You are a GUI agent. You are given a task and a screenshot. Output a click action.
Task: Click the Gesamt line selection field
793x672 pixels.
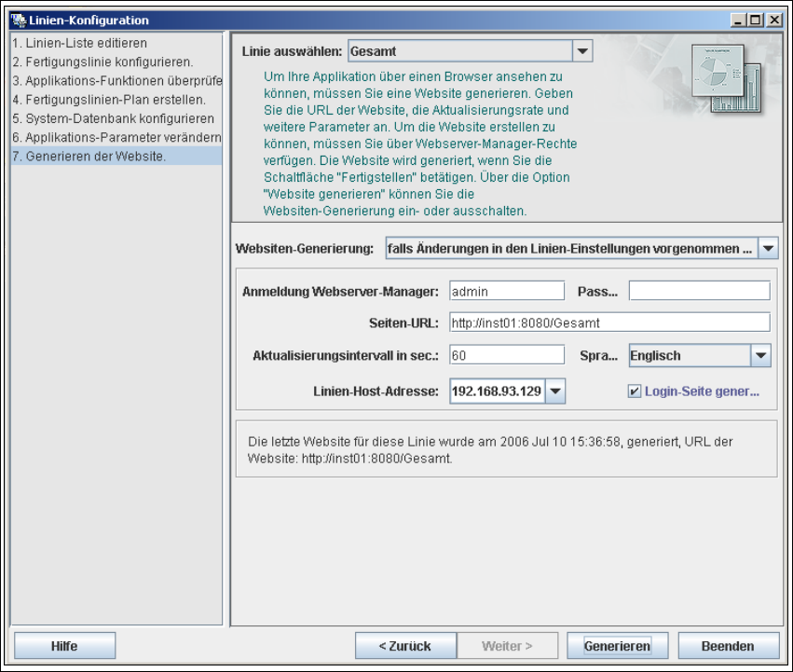click(460, 51)
